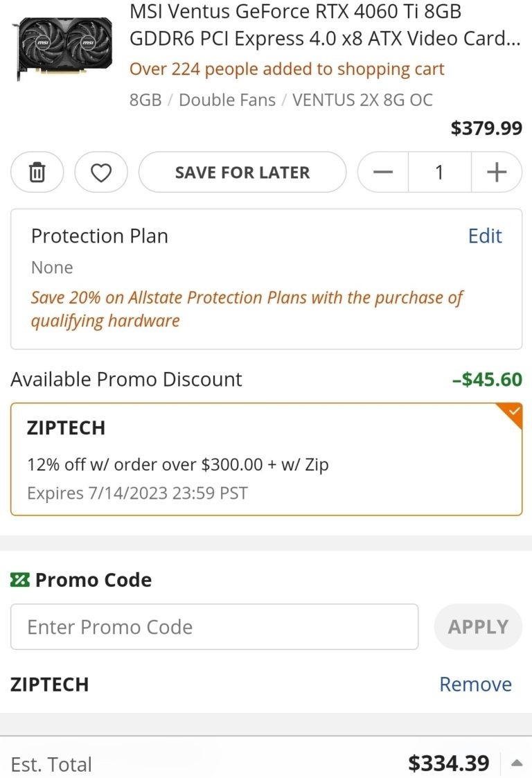Deselect the ZIPTECH 12% off promo card
The height and width of the screenshot is (778, 532).
point(266,459)
